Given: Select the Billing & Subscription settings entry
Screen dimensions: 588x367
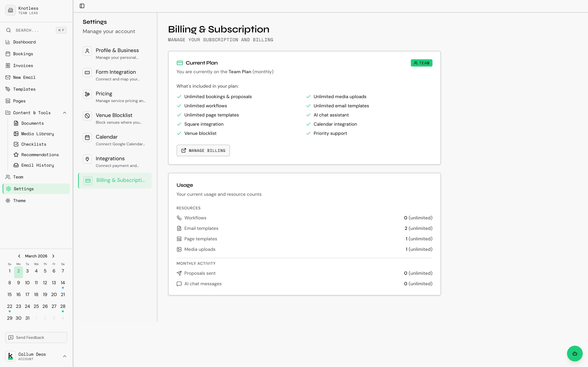Looking at the screenshot, I should click(x=115, y=180).
